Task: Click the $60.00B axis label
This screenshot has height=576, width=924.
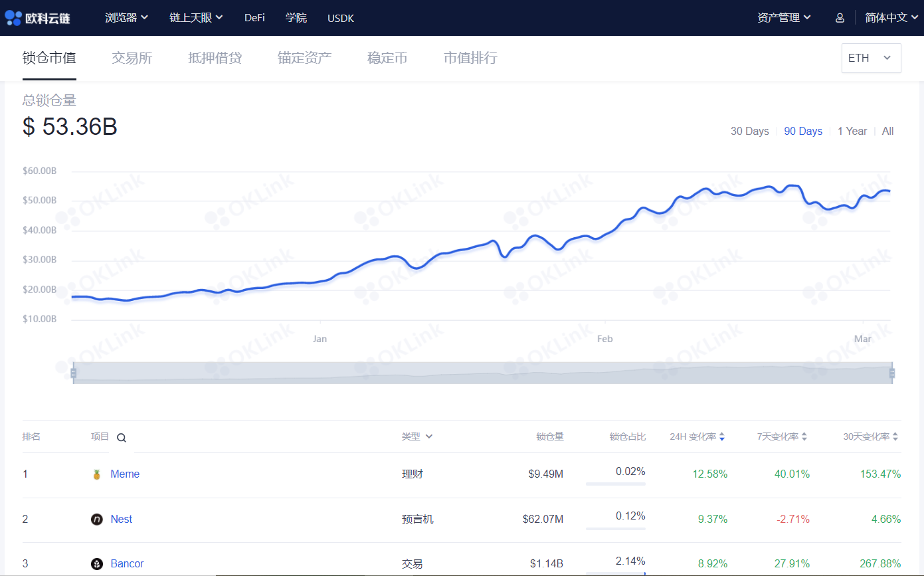Action: coord(39,171)
